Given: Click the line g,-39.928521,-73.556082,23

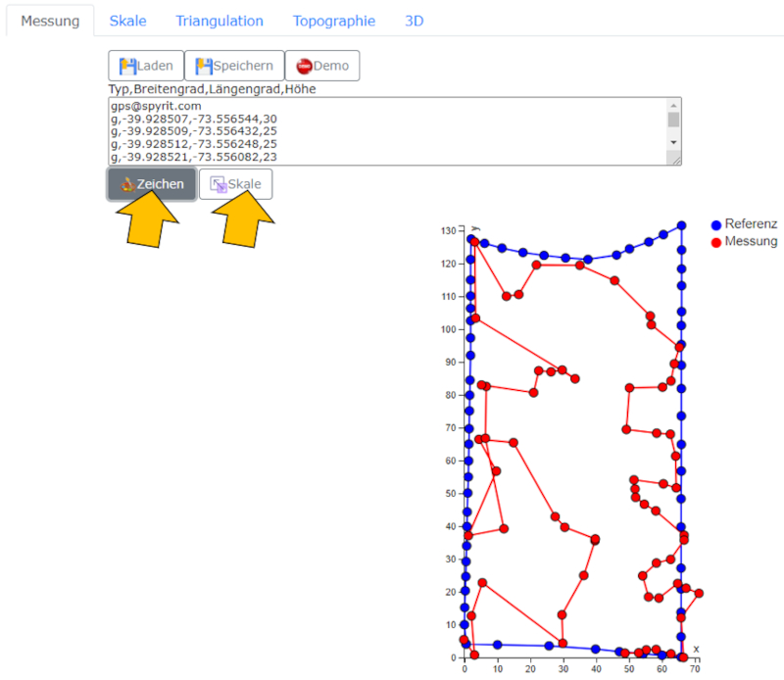Looking at the screenshot, I should [194, 157].
